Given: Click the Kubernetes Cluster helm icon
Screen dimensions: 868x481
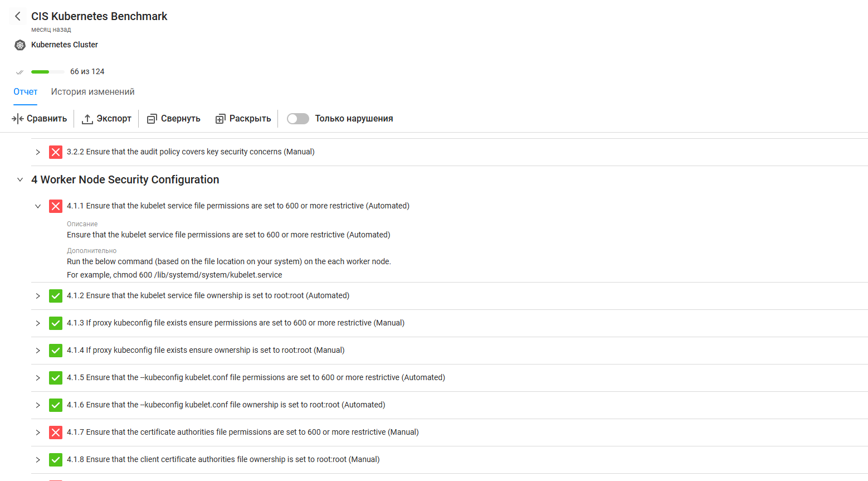Looking at the screenshot, I should click(20, 45).
